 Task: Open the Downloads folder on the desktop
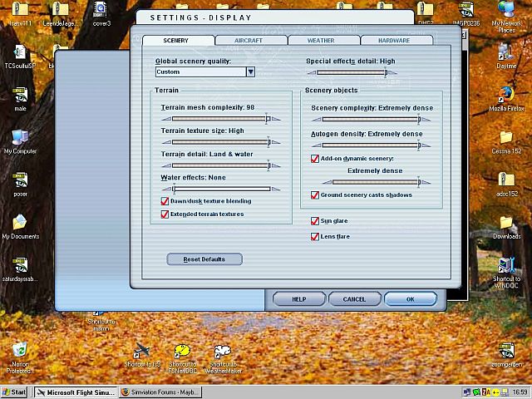[505, 223]
